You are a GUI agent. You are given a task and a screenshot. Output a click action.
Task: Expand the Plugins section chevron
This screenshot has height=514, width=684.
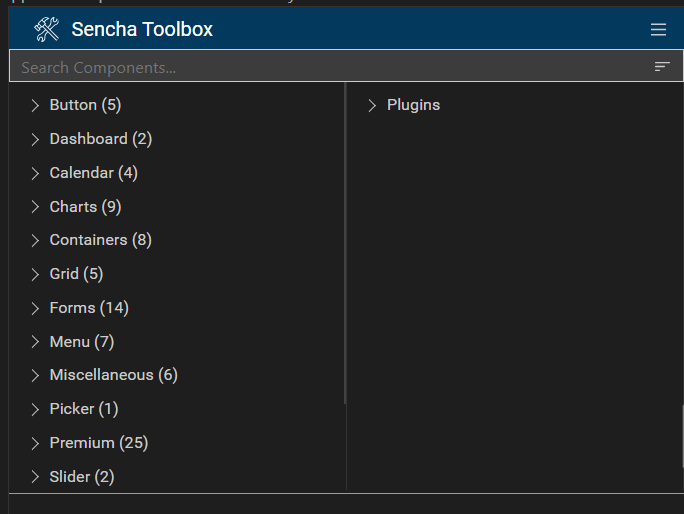pos(373,105)
